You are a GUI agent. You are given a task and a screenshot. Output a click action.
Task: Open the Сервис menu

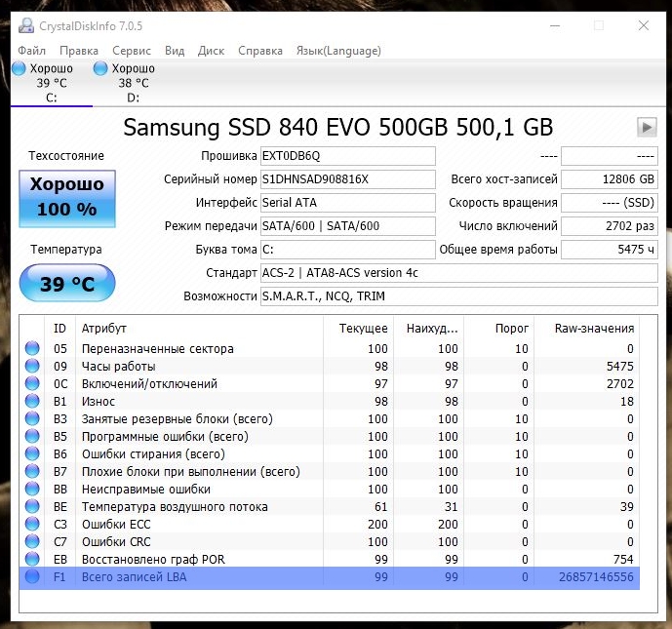[132, 51]
